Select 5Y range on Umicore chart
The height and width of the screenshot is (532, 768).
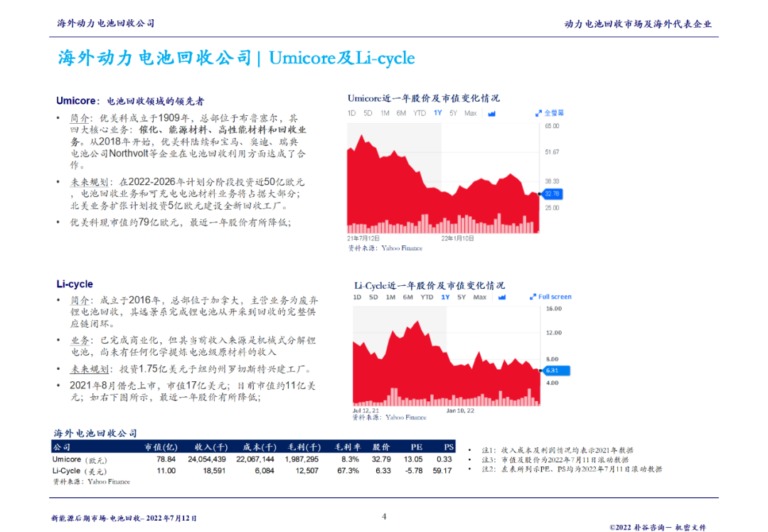(453, 113)
